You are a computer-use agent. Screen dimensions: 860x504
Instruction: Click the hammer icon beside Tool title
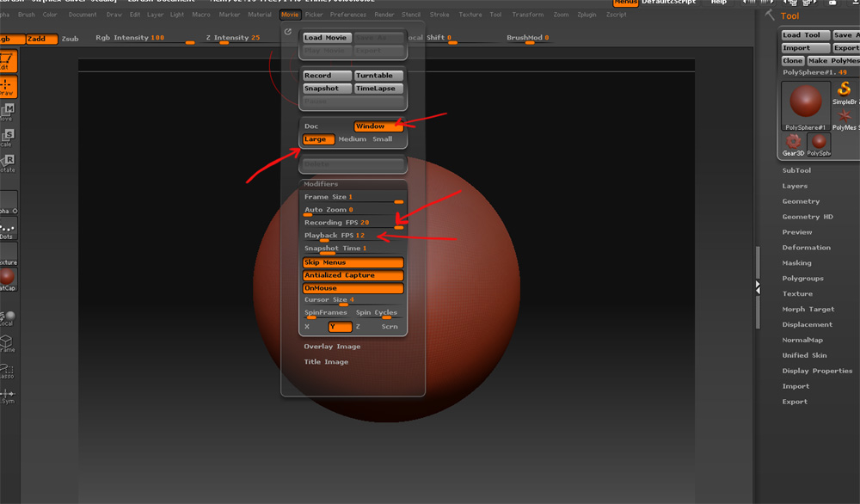770,15
